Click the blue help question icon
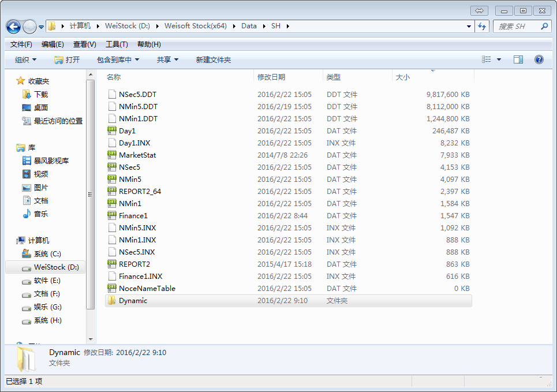Screen dimensions: 557x392 [539, 59]
